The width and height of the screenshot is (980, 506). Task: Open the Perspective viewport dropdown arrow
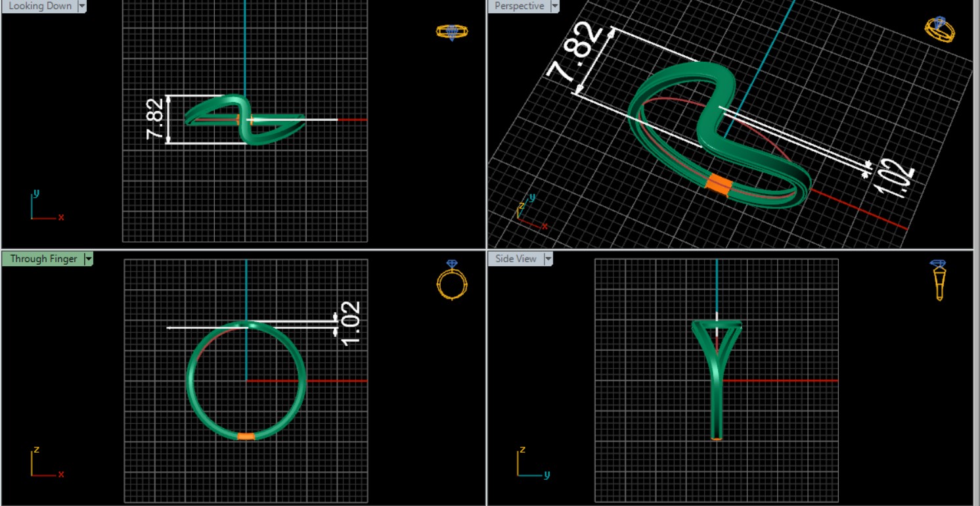[x=554, y=6]
